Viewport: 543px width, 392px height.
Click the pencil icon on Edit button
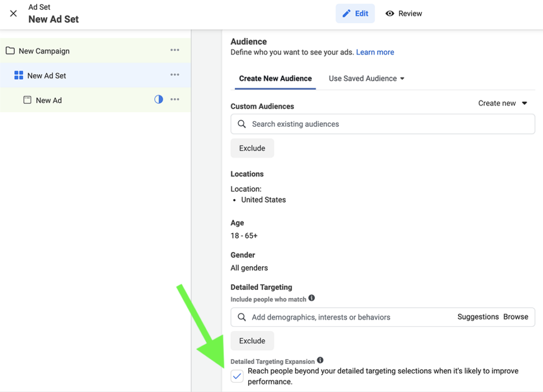[x=347, y=13]
